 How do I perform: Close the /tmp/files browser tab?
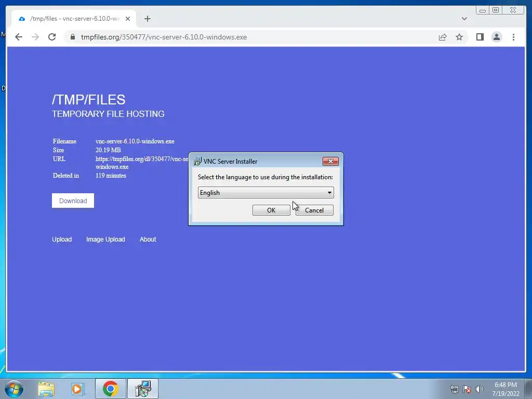coord(128,19)
